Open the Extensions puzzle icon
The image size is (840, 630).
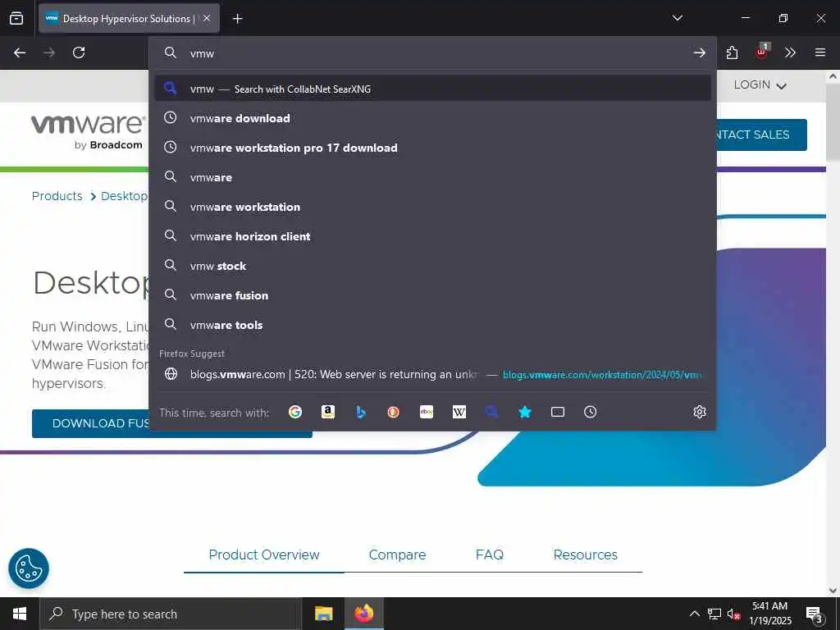(x=732, y=52)
